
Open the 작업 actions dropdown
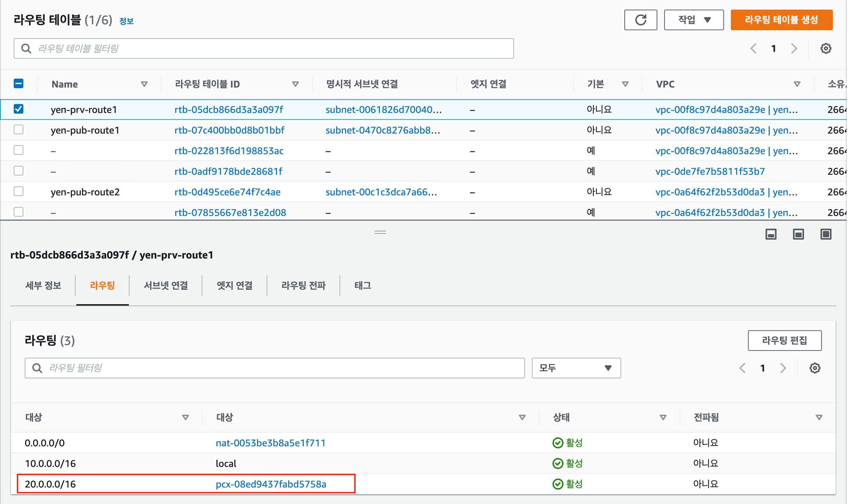[x=694, y=20]
